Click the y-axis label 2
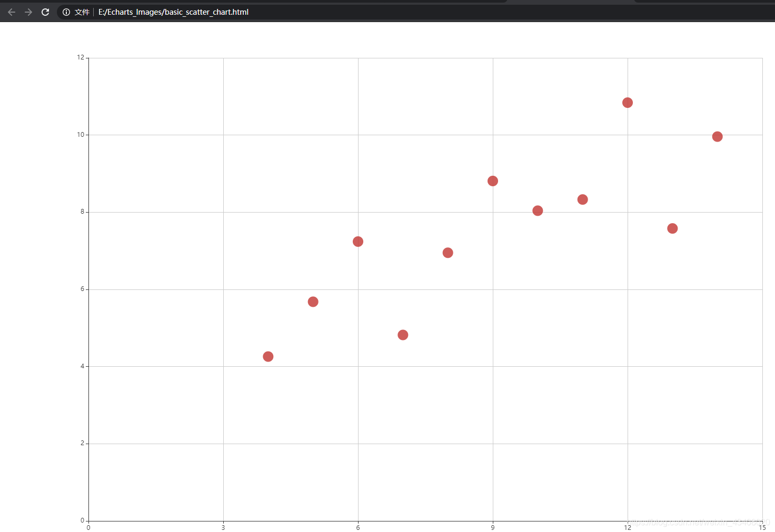775x532 pixels. (82, 443)
